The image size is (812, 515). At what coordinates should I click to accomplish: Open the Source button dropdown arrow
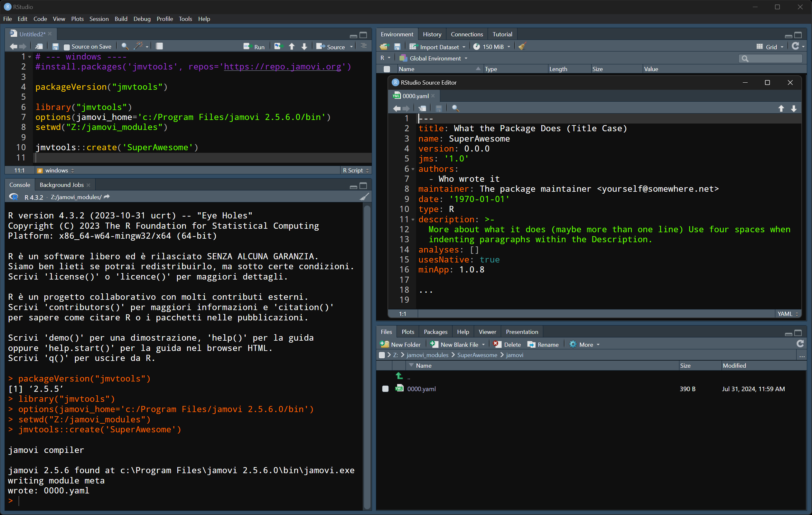(352, 47)
